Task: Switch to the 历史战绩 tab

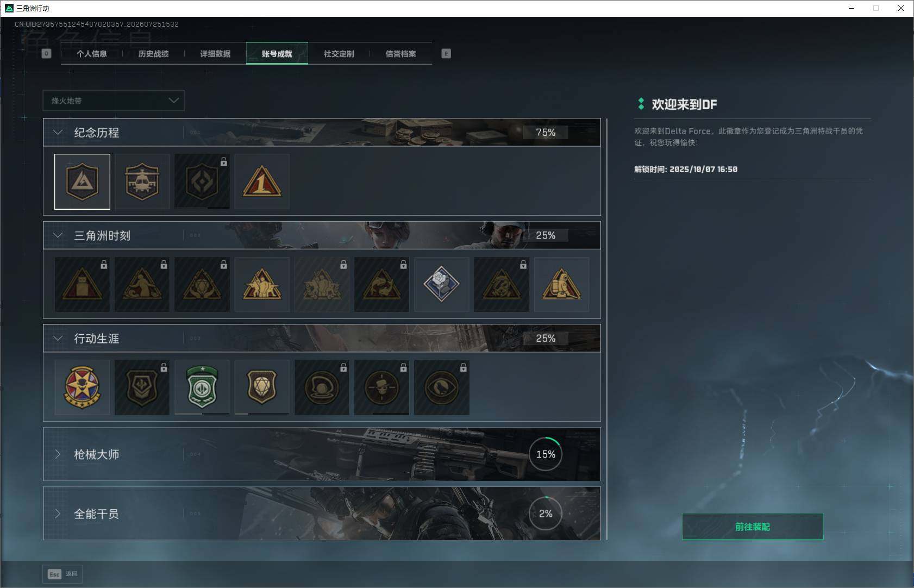Action: [154, 53]
